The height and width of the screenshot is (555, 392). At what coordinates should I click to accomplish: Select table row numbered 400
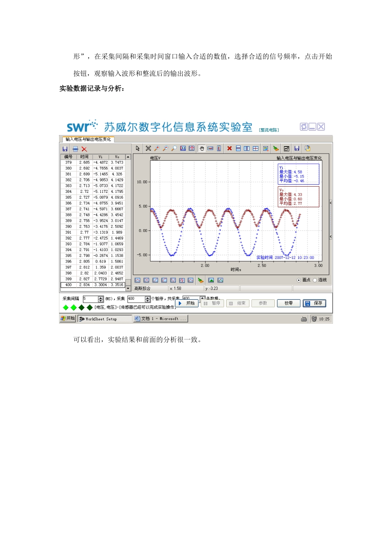pos(93,285)
